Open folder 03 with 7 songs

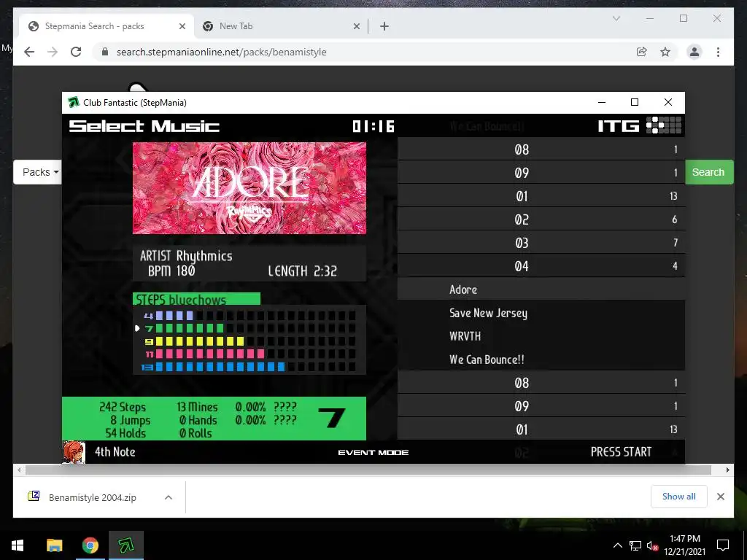(541, 243)
